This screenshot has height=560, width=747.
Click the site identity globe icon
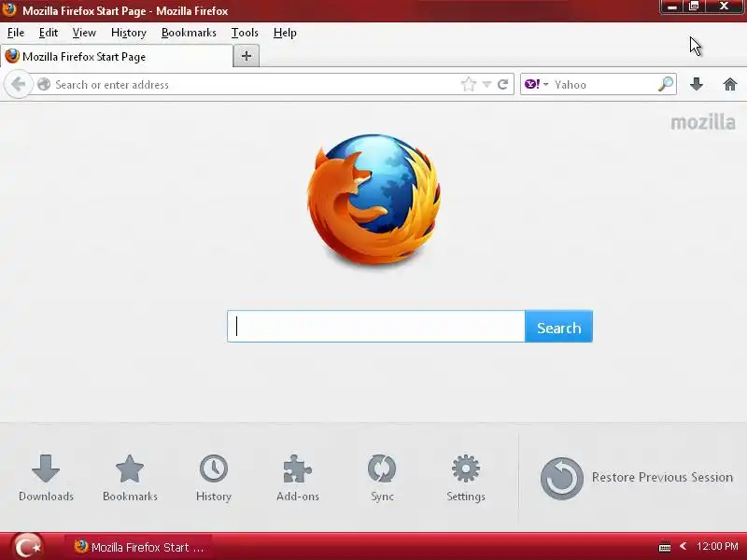(x=44, y=84)
